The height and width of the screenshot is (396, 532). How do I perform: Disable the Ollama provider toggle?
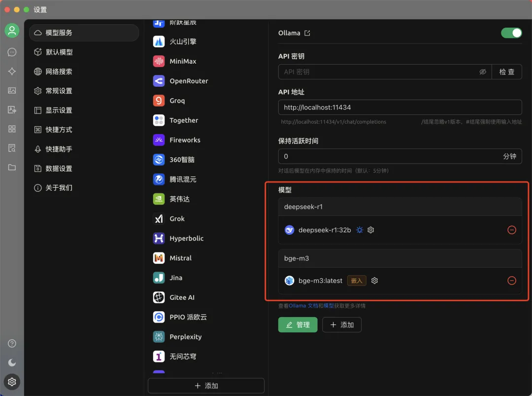click(x=511, y=33)
